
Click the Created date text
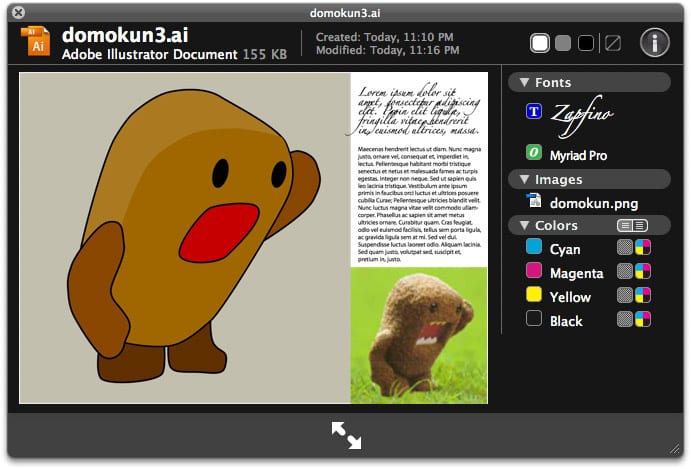tap(384, 37)
